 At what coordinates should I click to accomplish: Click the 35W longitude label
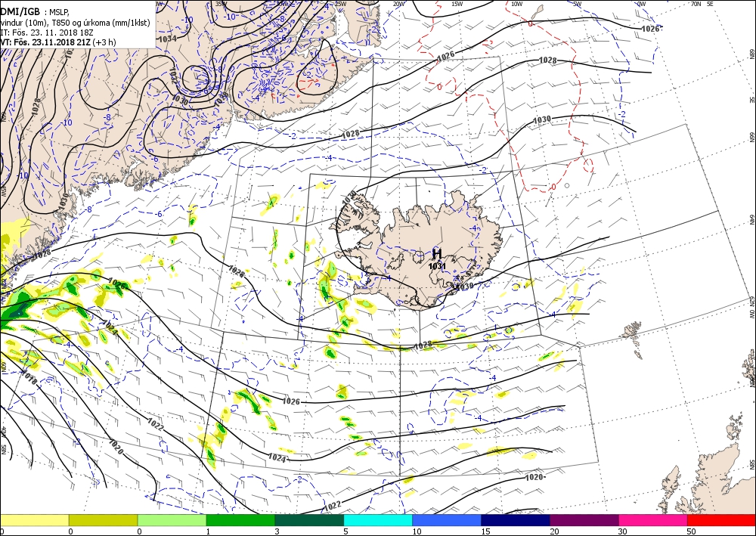pyautogui.click(x=221, y=4)
